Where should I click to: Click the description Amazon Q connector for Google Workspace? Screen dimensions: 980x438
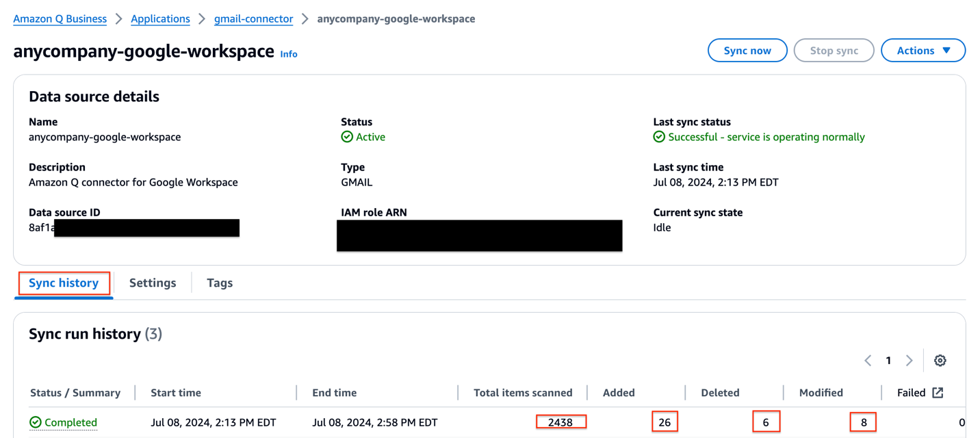click(133, 182)
